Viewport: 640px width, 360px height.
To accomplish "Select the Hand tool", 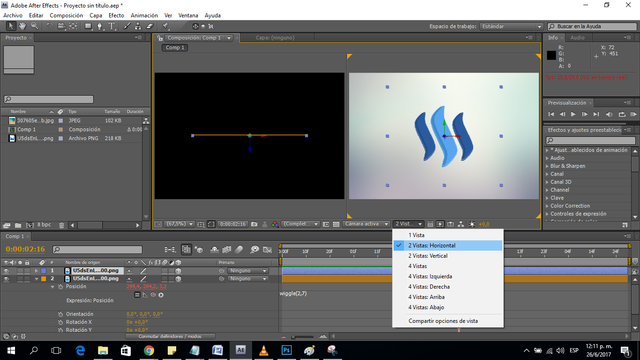I will (22, 26).
